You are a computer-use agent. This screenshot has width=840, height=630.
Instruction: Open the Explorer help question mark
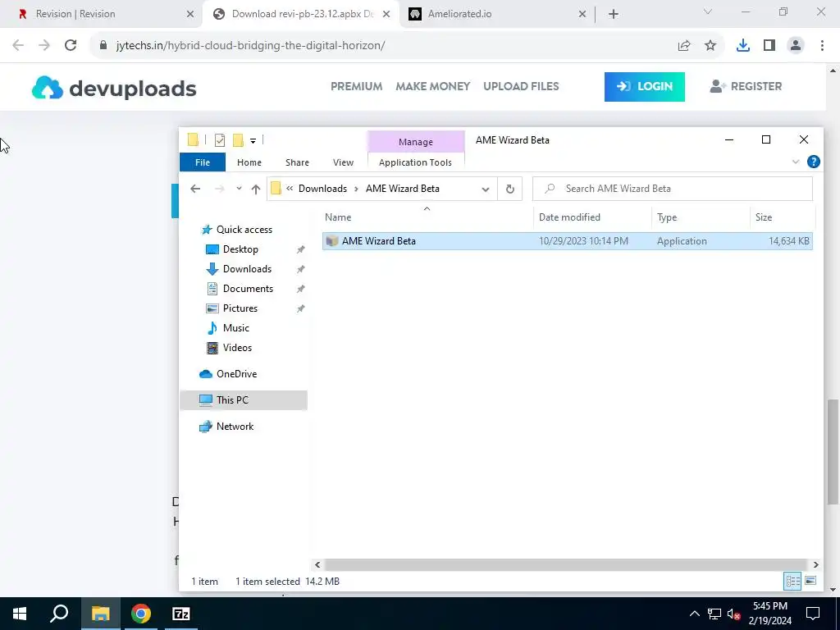pyautogui.click(x=813, y=162)
